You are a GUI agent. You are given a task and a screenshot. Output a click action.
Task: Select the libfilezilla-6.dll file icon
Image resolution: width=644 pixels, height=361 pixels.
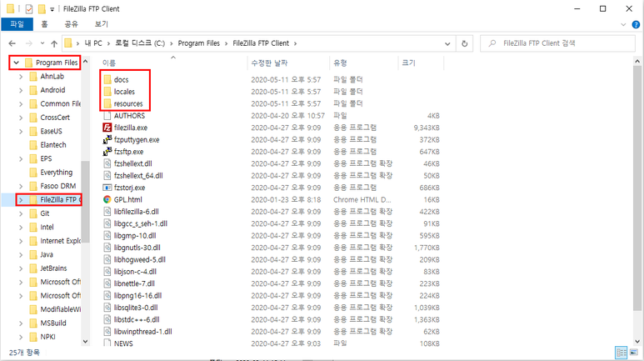[x=107, y=211]
